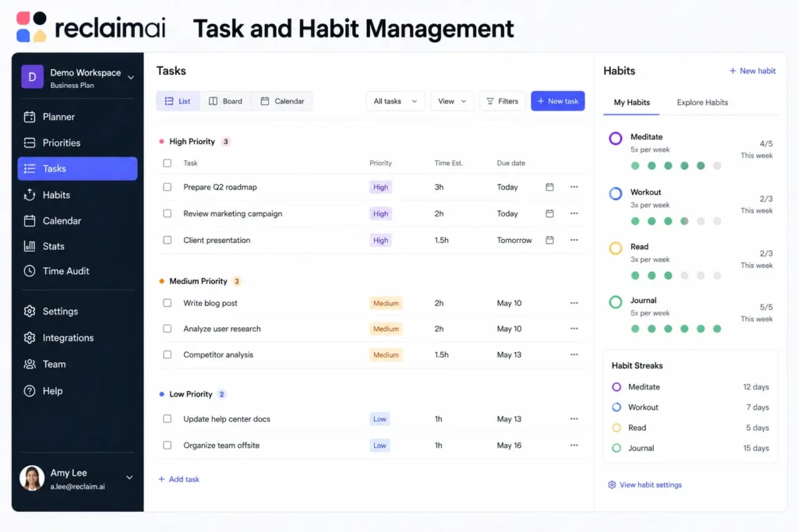Check the Update help center docs task
Image resolution: width=798 pixels, height=532 pixels.
click(x=167, y=418)
